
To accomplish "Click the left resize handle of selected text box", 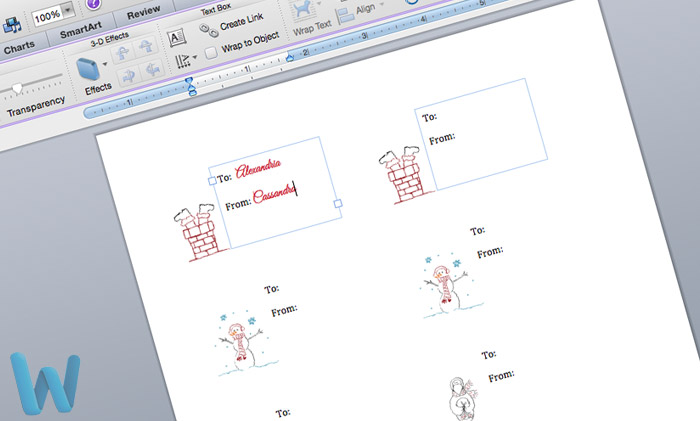I will point(212,181).
